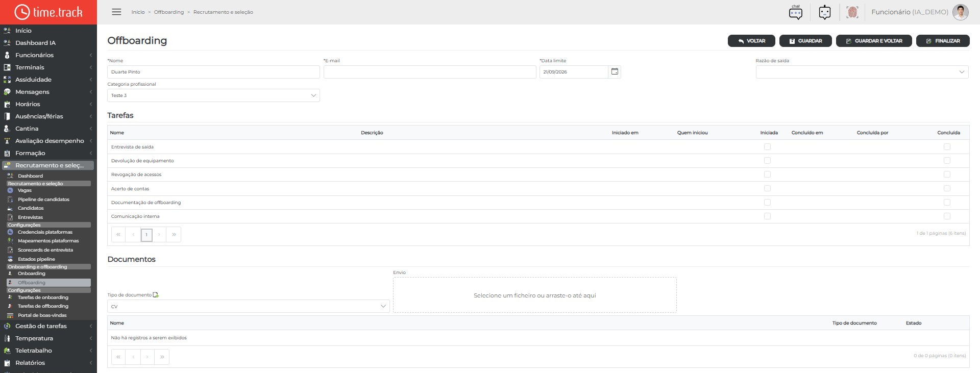Viewport: 980px width, 373px height.
Task: Click the robot assistant icon
Action: tap(824, 12)
